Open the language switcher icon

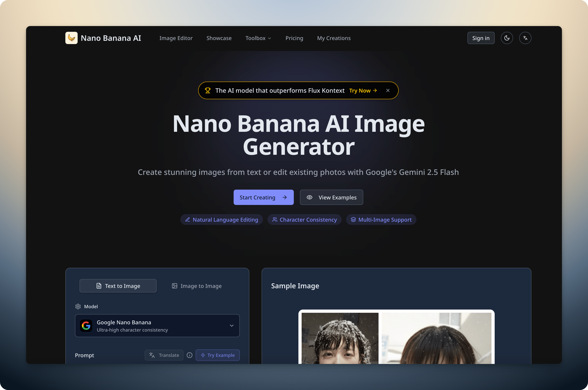pos(525,38)
